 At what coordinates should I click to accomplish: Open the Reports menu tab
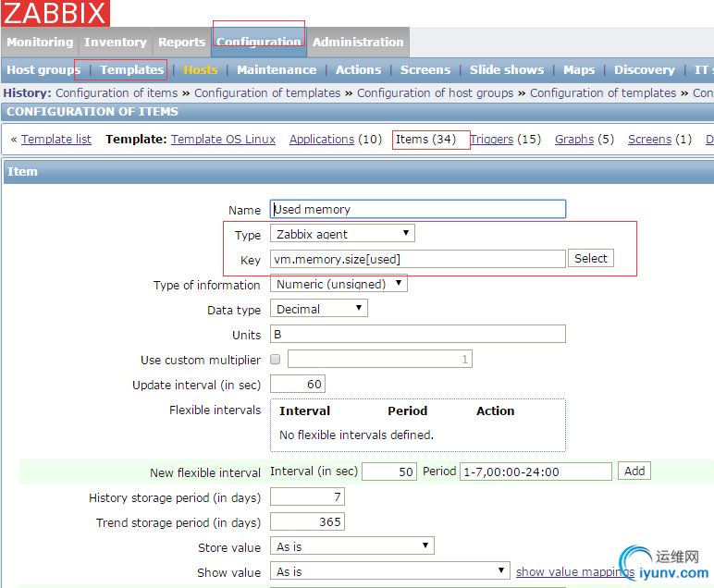[x=181, y=42]
